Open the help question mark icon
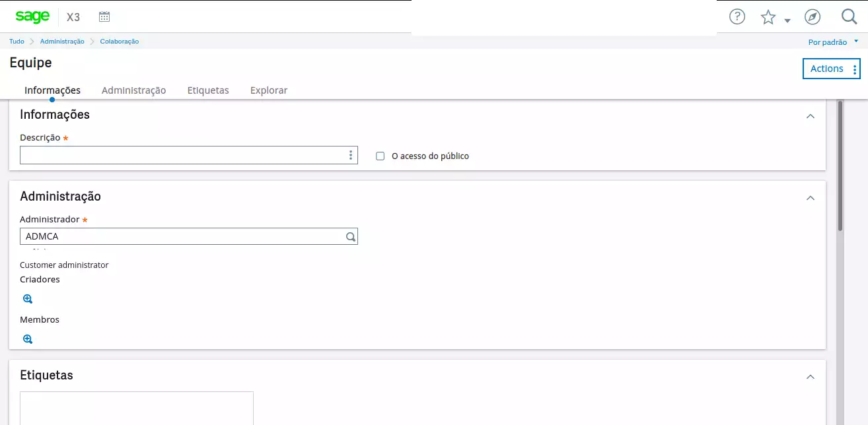The height and width of the screenshot is (425, 868). [737, 16]
